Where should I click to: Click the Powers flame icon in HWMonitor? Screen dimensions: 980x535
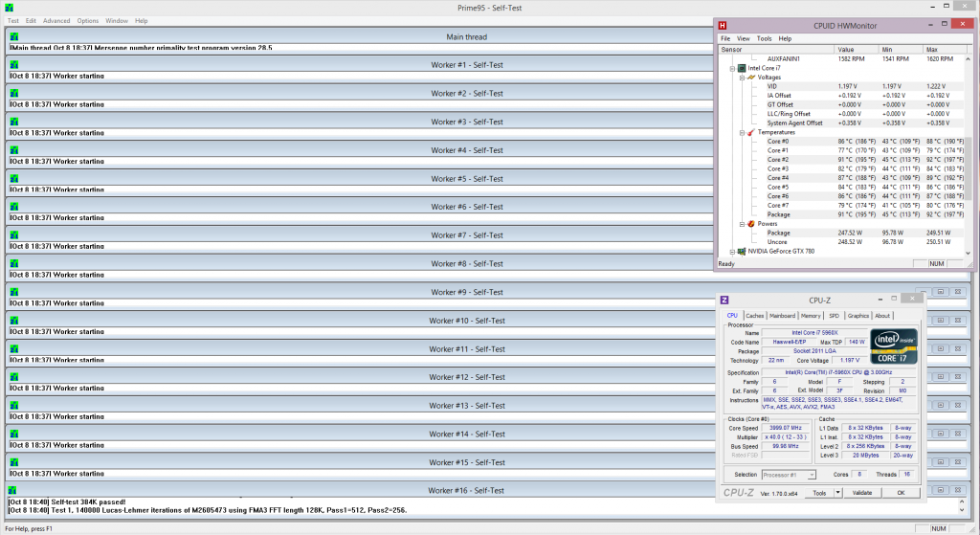click(x=750, y=224)
